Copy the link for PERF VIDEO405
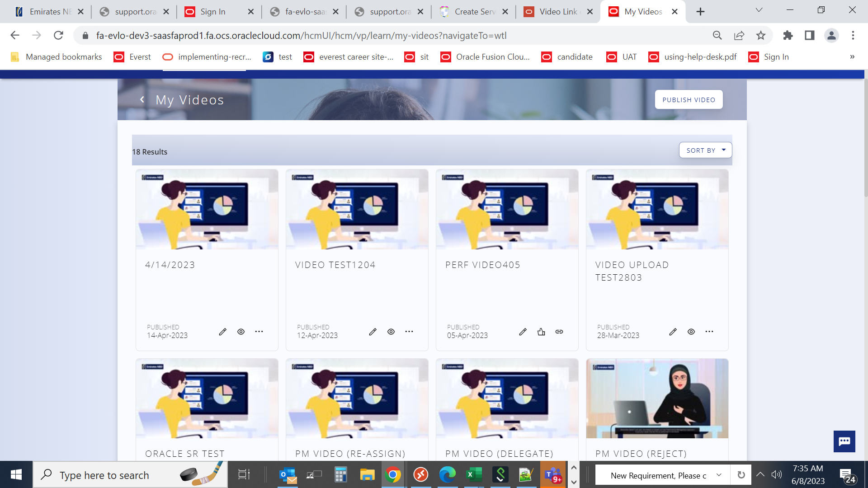The height and width of the screenshot is (488, 868). 559,332
